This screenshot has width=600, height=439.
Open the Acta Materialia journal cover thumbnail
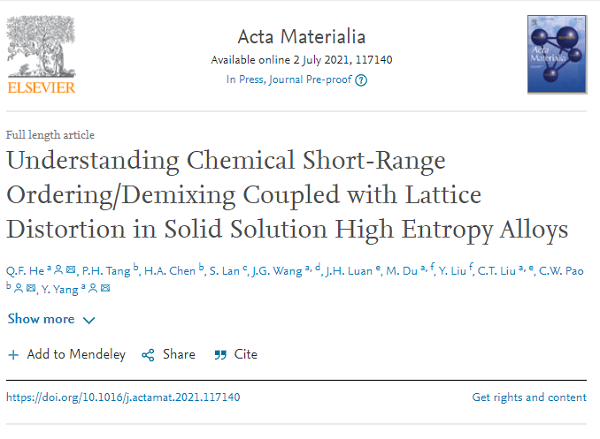click(x=556, y=54)
